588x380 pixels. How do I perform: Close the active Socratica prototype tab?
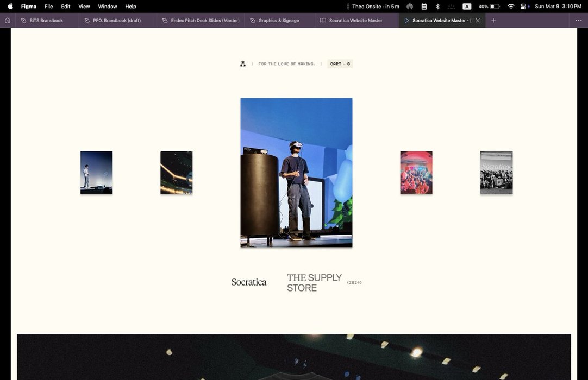click(478, 21)
